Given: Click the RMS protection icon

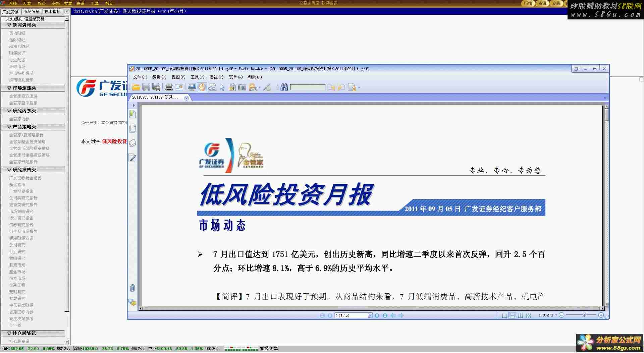Looking at the screenshot, I should (x=253, y=87).
